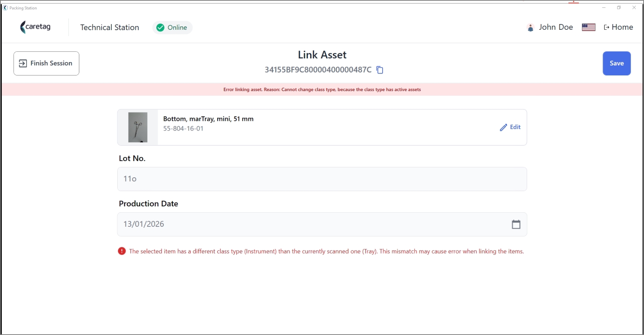Click the John Doe user avatar
The width and height of the screenshot is (644, 335).
pyautogui.click(x=530, y=28)
